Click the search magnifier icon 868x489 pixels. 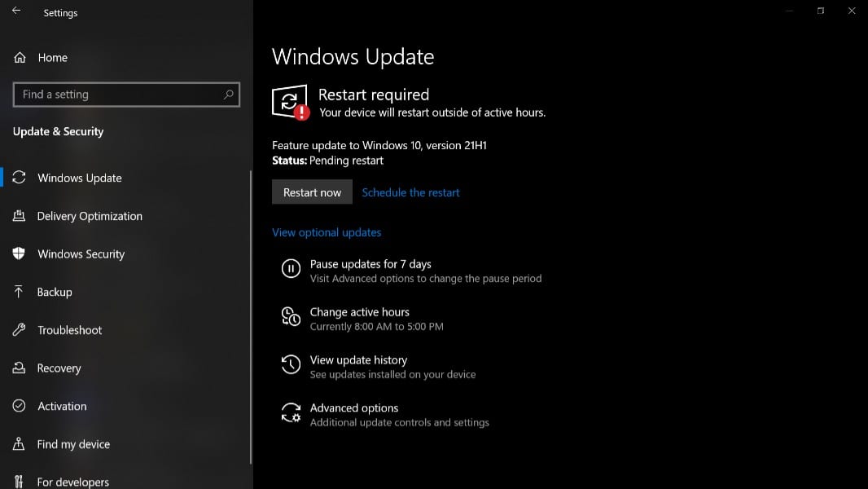click(x=228, y=95)
